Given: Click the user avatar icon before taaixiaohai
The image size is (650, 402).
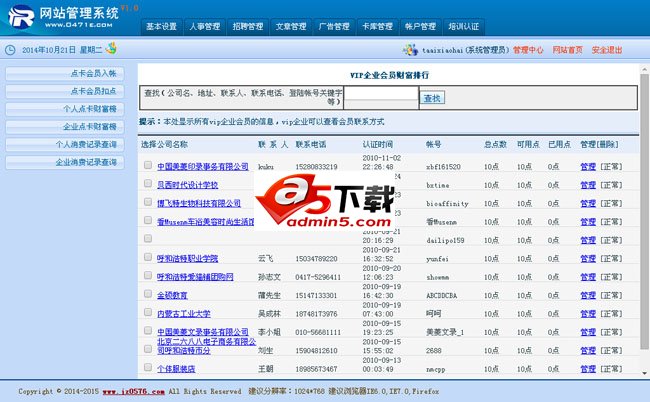Looking at the screenshot, I should [x=410, y=50].
